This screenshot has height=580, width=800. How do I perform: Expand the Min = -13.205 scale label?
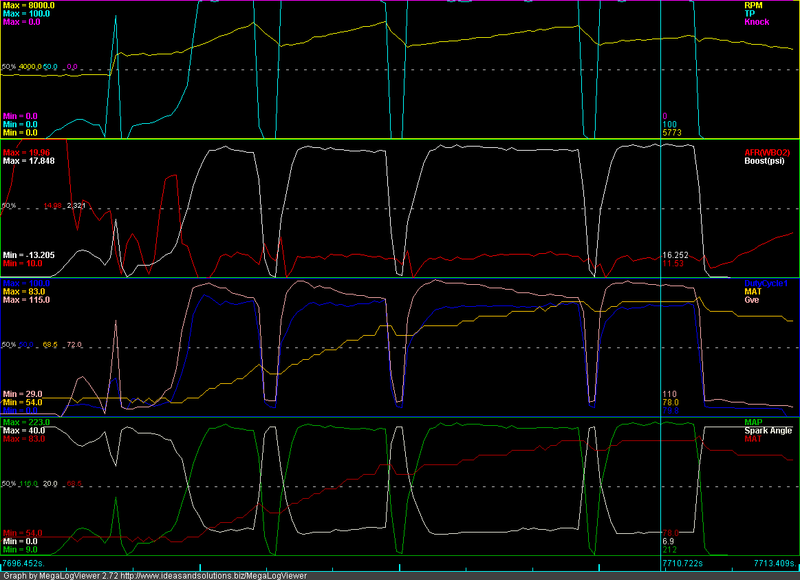click(x=30, y=256)
